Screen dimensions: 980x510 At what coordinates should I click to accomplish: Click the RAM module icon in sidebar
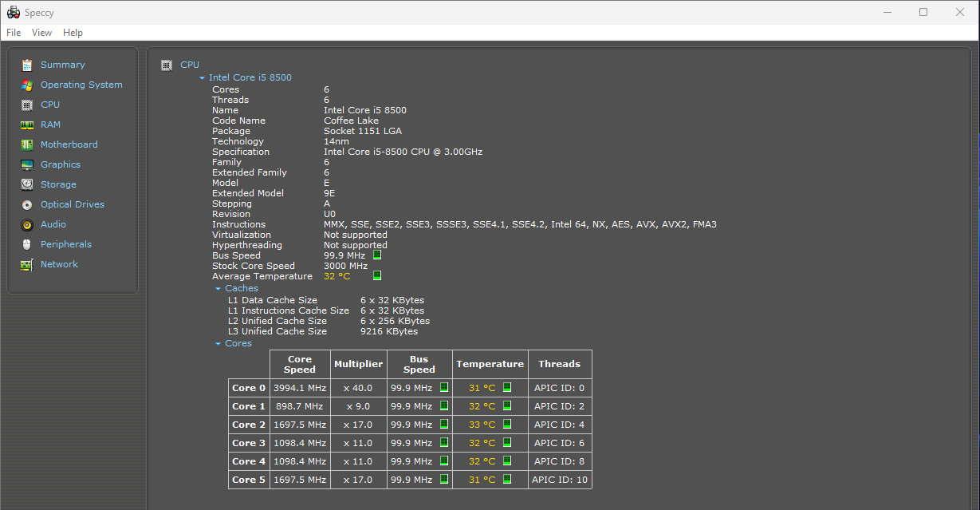click(x=27, y=125)
